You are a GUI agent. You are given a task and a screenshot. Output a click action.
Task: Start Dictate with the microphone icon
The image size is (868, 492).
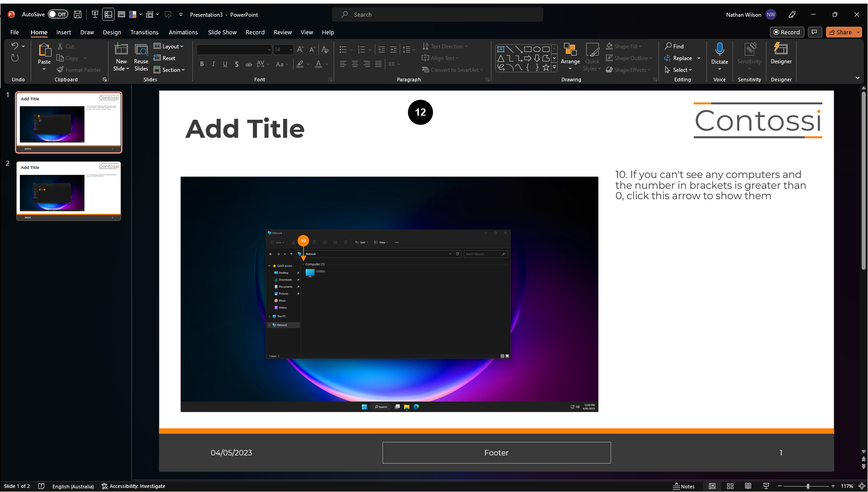point(719,50)
